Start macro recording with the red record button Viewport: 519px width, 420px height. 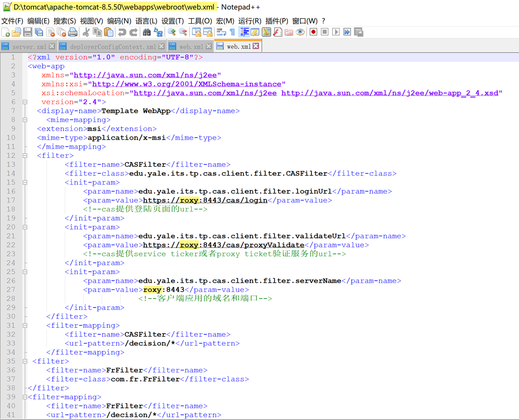pyautogui.click(x=314, y=32)
